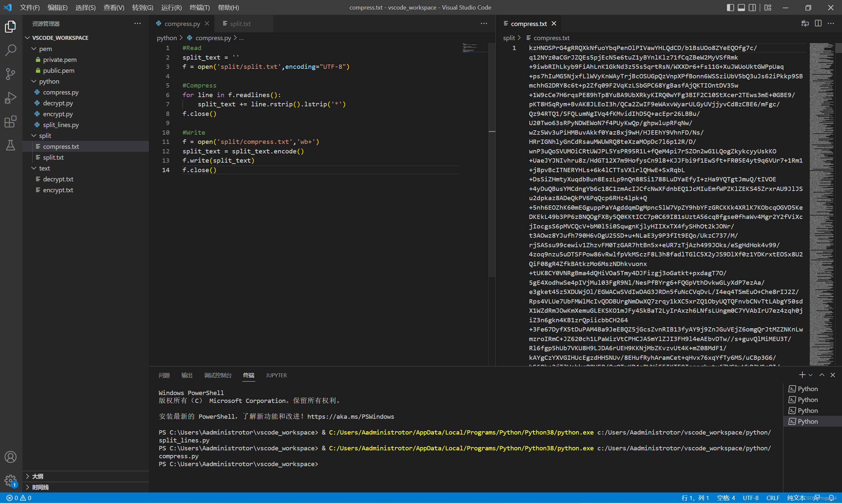Toggle the secondary side bar layout button

[x=752, y=8]
